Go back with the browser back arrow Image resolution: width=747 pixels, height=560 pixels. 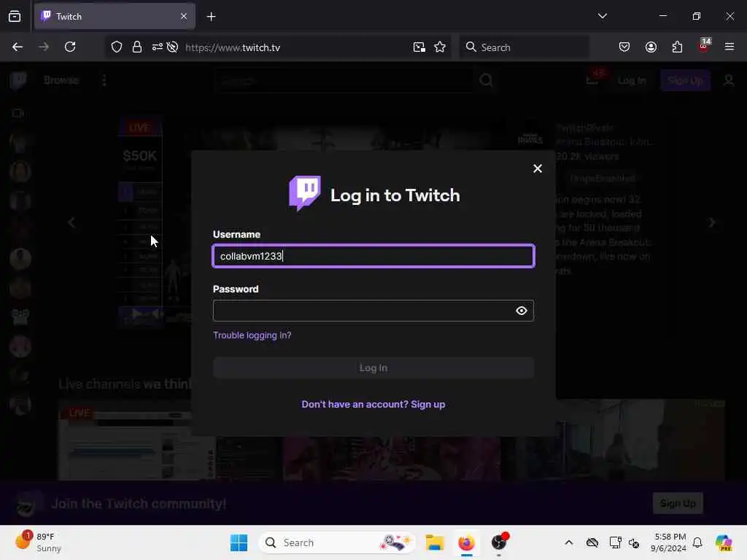(x=18, y=47)
